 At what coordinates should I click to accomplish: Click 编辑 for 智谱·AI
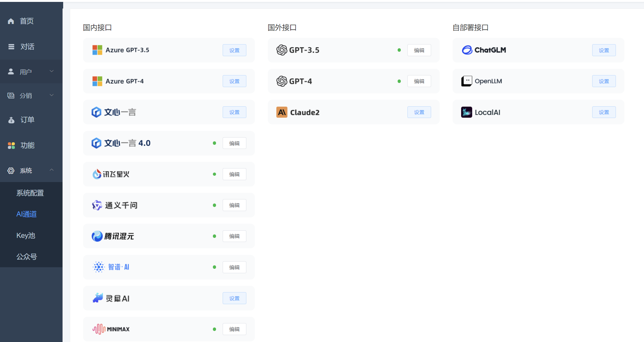[x=234, y=267]
